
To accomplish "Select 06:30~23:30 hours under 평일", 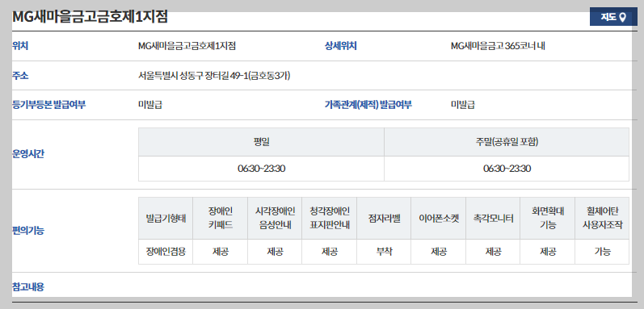I will [261, 169].
